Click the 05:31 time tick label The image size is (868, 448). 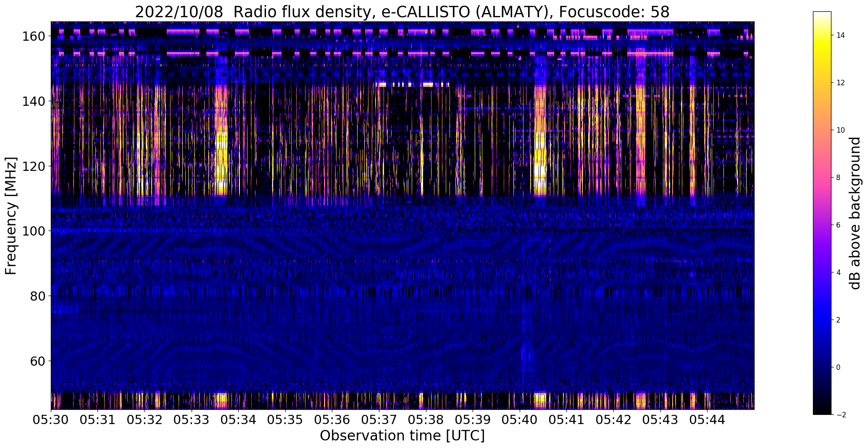97,419
